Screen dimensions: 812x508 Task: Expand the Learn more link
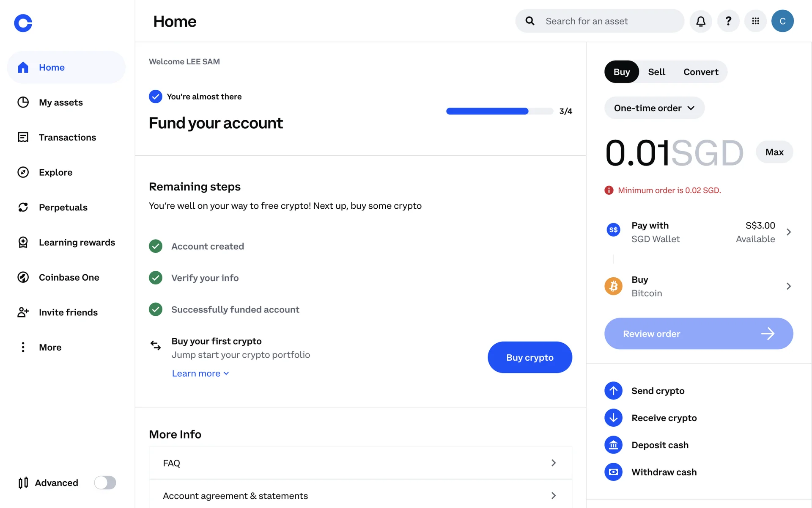pos(200,373)
